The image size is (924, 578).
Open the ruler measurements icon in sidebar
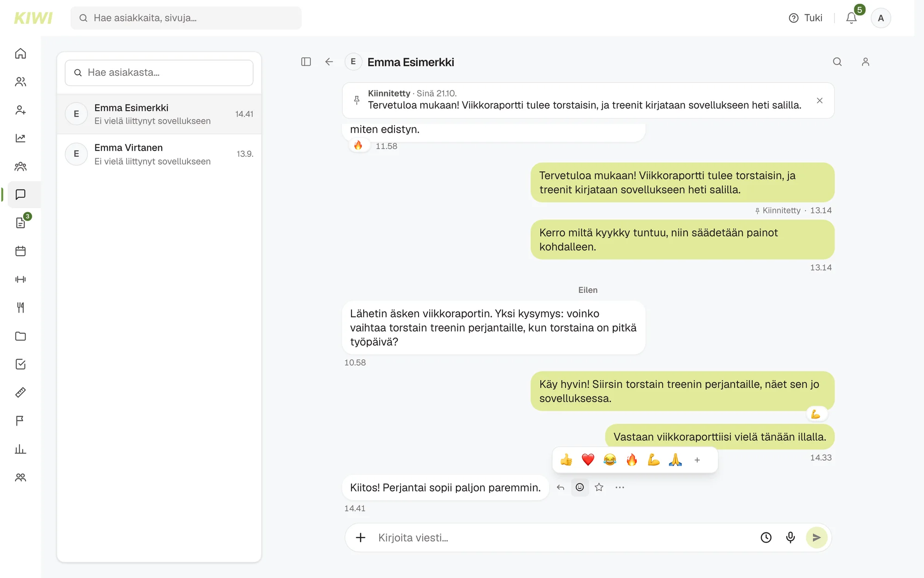(20, 393)
